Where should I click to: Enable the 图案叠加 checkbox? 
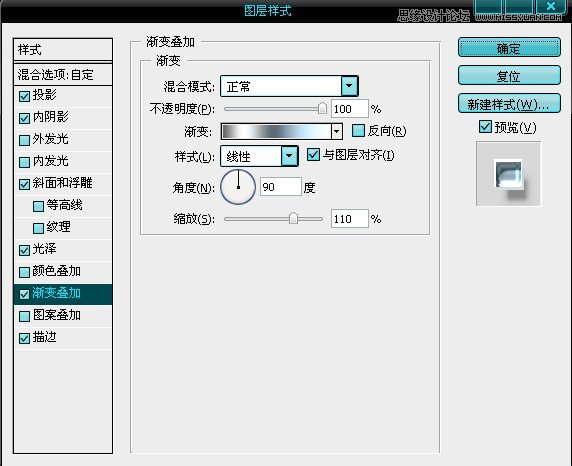click(24, 316)
